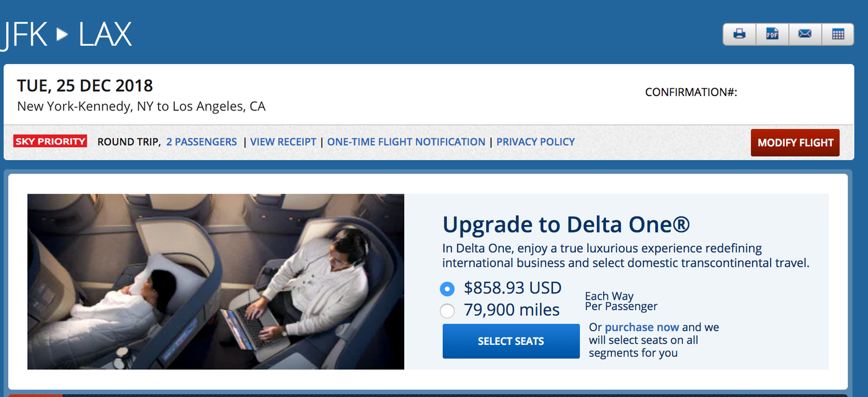
Task: Click the purchase now link
Action: coord(642,327)
